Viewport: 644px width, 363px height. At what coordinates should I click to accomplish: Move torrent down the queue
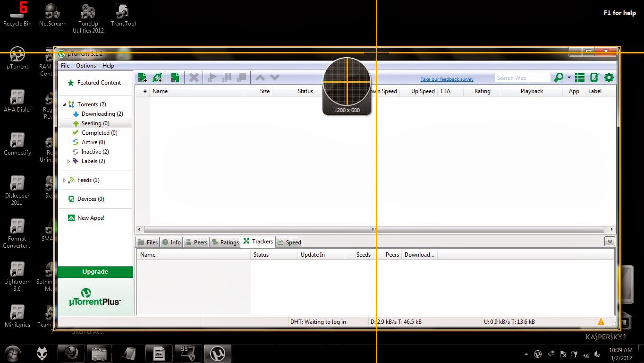pos(274,78)
